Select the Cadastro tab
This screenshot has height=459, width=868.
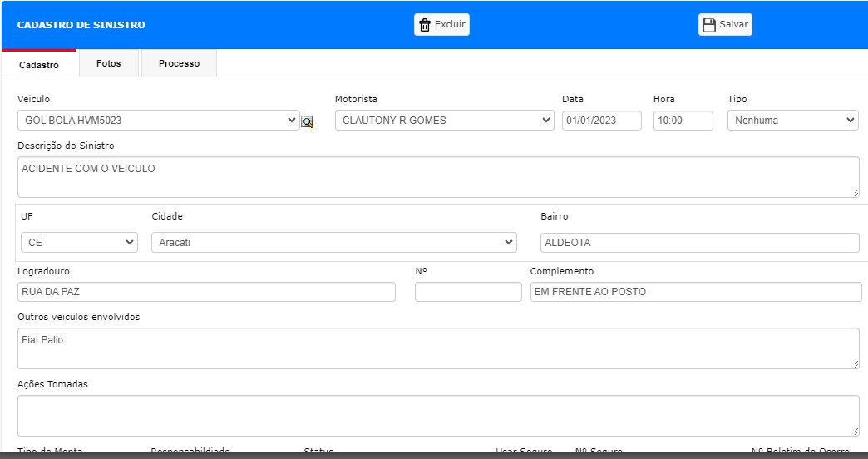pyautogui.click(x=39, y=64)
